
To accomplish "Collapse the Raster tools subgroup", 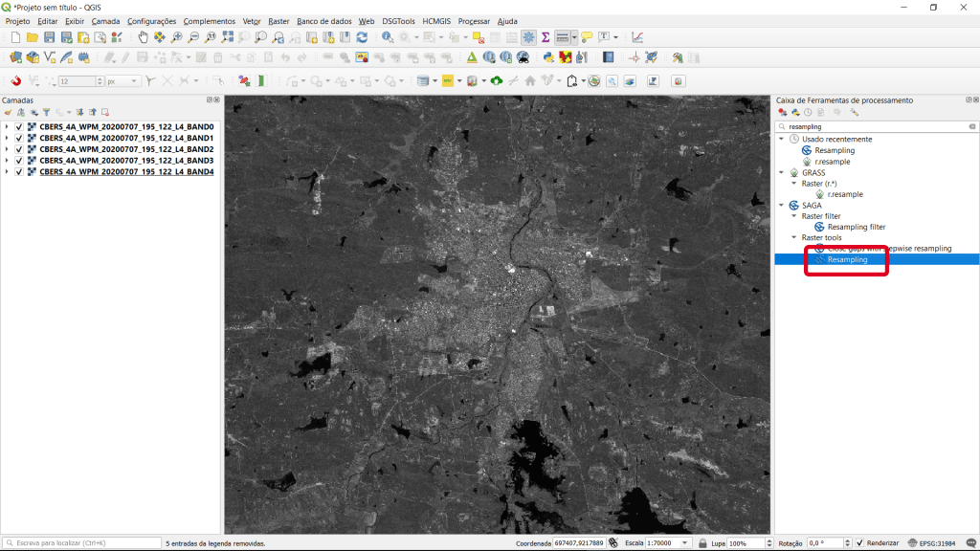I will [793, 237].
